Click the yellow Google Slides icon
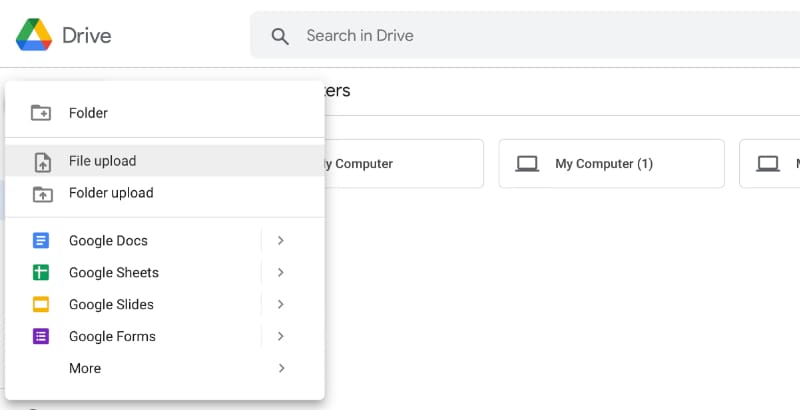Image resolution: width=800 pixels, height=410 pixels. [41, 304]
